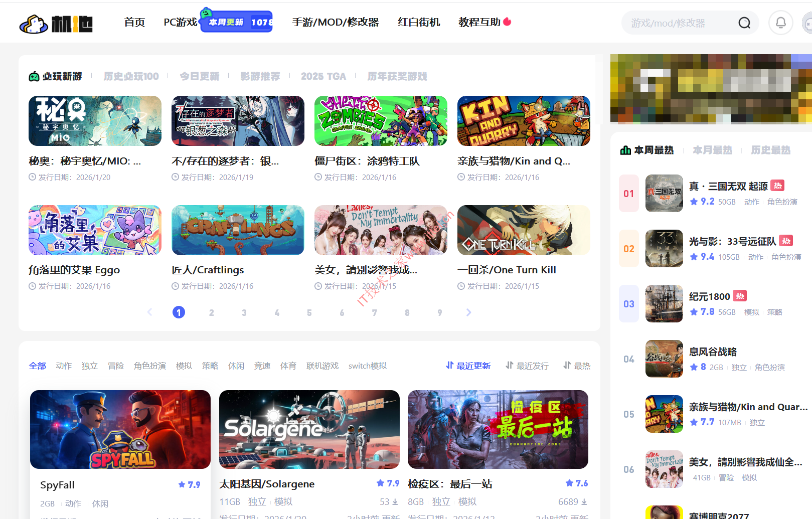Switch to the 本月最热 tab
Image resolution: width=812 pixels, height=519 pixels.
pyautogui.click(x=712, y=150)
